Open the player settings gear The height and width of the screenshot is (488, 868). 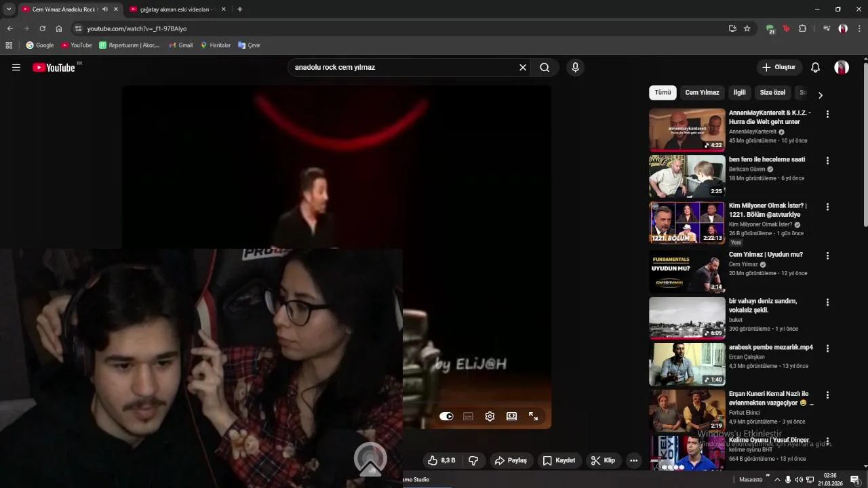pyautogui.click(x=490, y=416)
